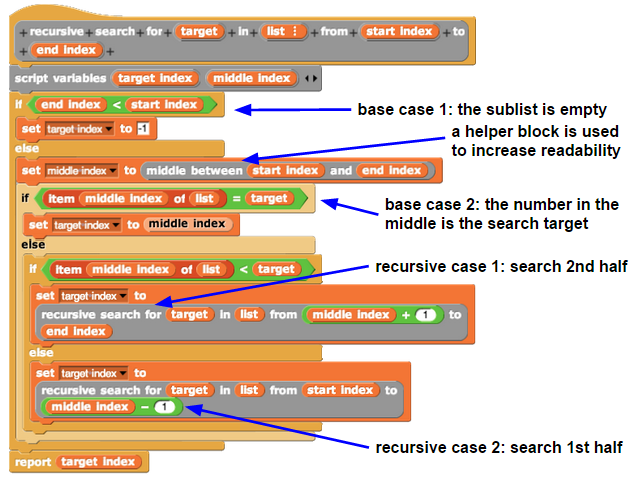This screenshot has height=479, width=635.
Task: Open the 'middle index' variable dropdown in set block
Action: tap(81, 170)
